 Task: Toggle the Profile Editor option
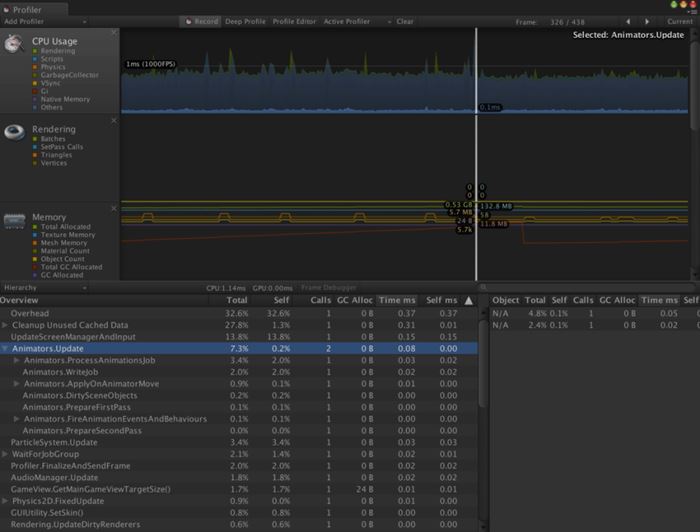tap(296, 21)
